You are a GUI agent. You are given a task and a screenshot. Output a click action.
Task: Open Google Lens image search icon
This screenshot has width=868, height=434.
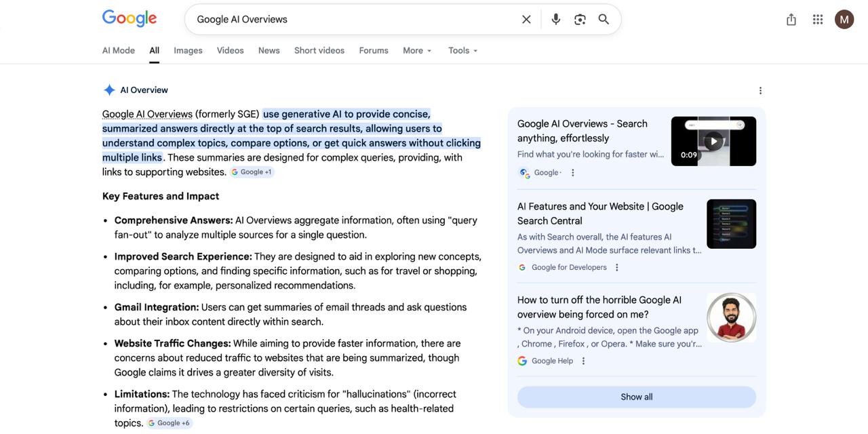(580, 20)
